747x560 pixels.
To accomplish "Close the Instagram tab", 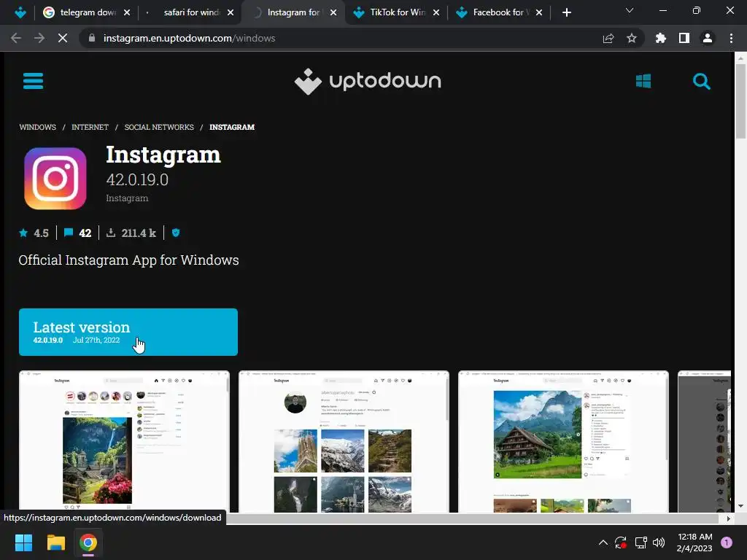I will coord(333,12).
